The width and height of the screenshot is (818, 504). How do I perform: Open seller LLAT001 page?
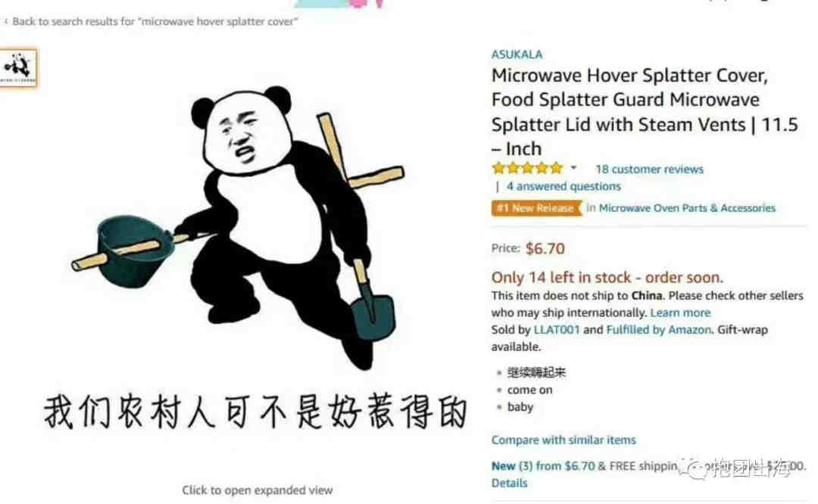point(557,330)
